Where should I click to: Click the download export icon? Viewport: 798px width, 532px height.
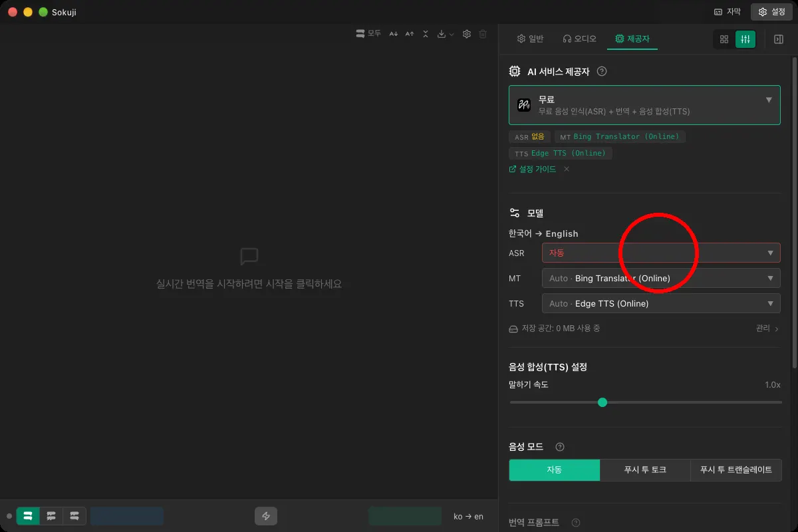tap(442, 33)
